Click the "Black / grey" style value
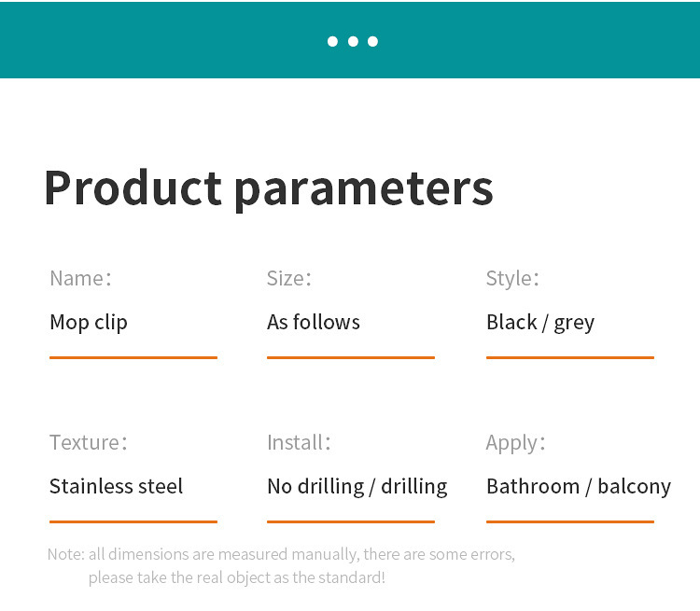 pyautogui.click(x=540, y=323)
